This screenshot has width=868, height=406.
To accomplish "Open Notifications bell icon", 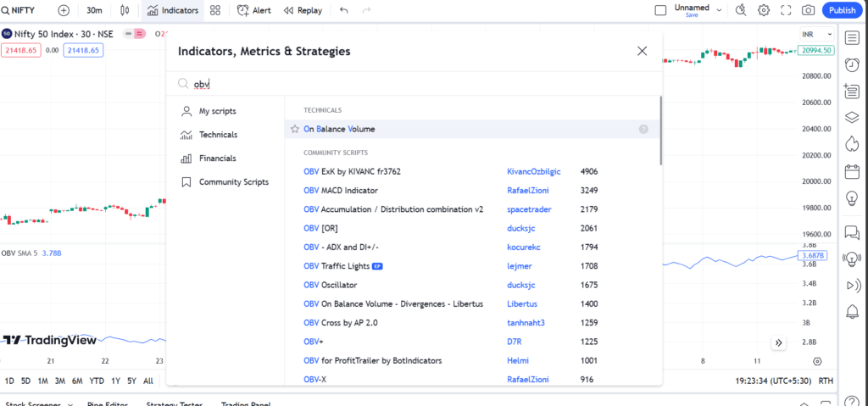I will [x=851, y=312].
